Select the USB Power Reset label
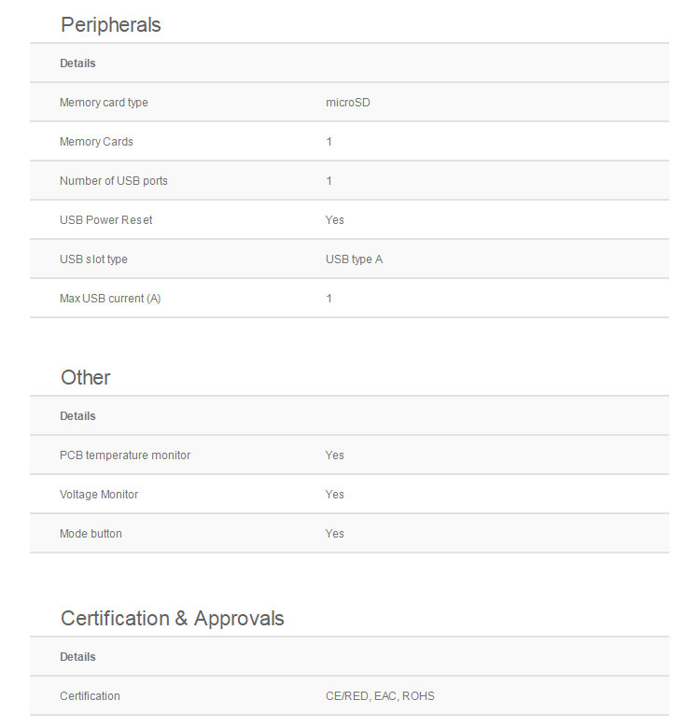This screenshot has height=728, width=700. point(105,220)
